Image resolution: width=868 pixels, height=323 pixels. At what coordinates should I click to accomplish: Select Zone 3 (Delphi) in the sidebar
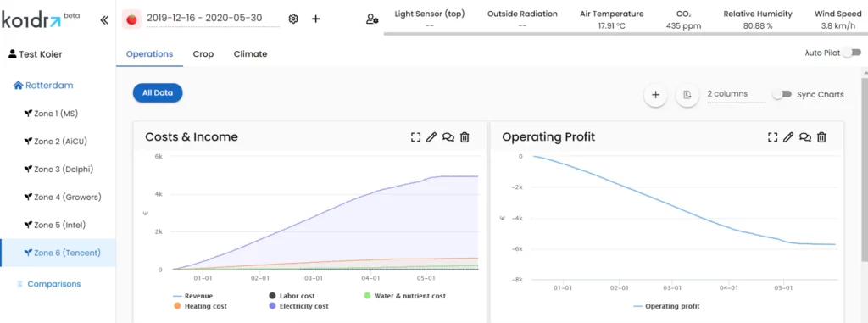pos(58,169)
